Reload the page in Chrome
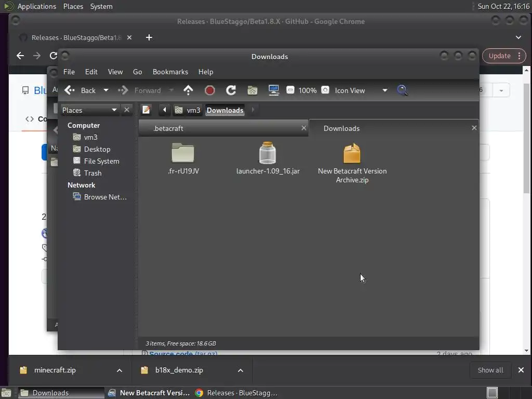This screenshot has height=399, width=532. click(54, 56)
